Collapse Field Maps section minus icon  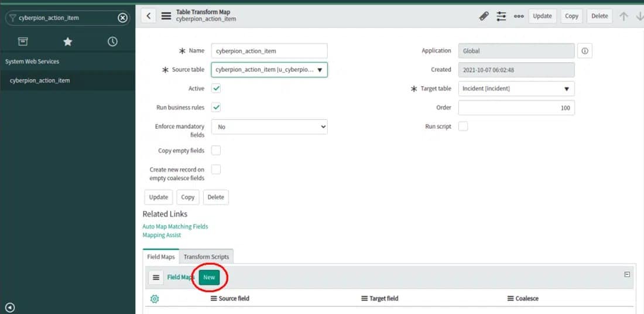627,275
